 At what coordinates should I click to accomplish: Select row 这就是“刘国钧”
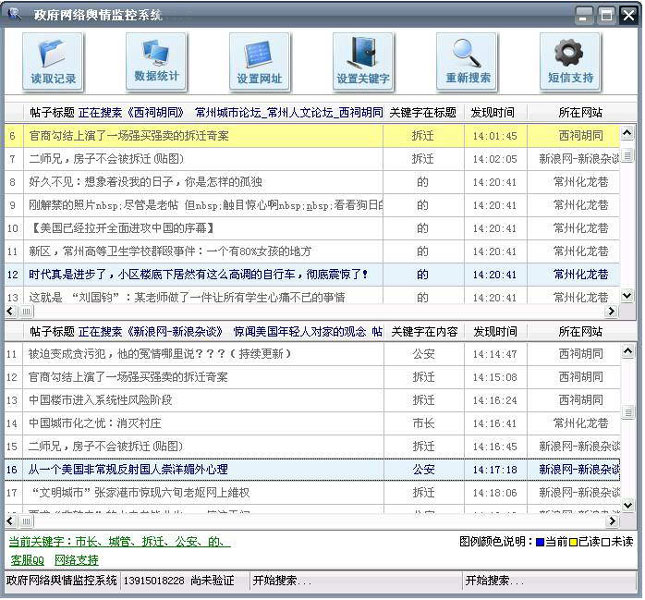[312, 296]
